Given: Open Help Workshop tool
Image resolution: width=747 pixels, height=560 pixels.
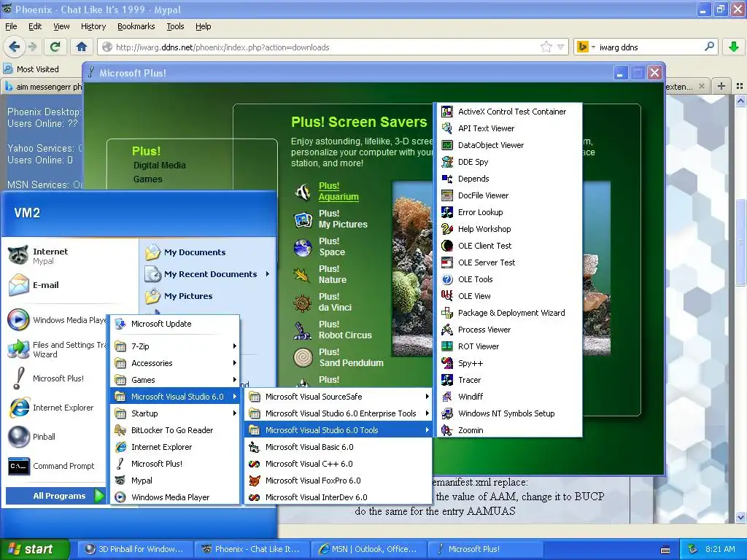Looking at the screenshot, I should 509,228.
